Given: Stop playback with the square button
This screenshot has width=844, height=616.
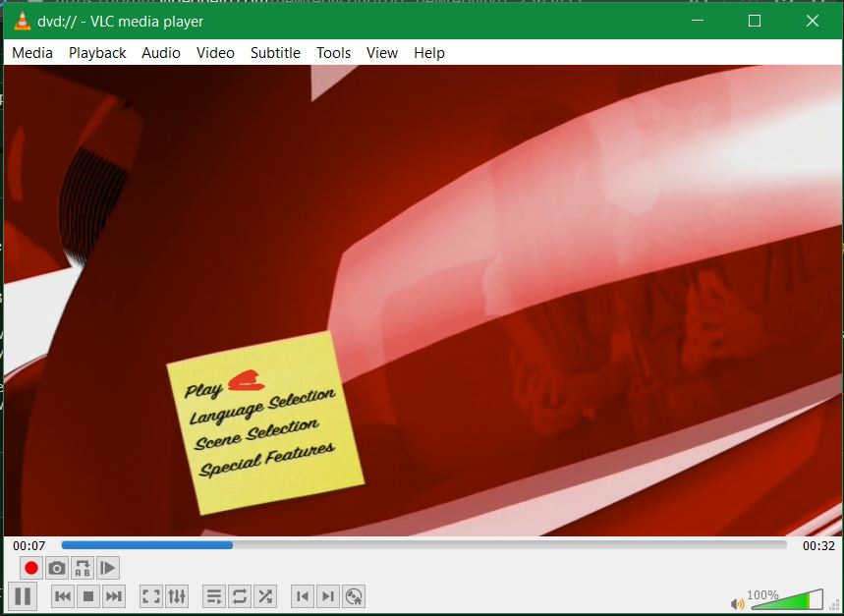Looking at the screenshot, I should tap(88, 596).
